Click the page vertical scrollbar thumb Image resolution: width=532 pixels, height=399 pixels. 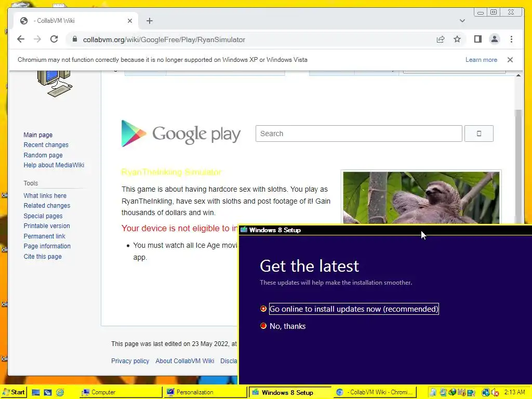518,166
